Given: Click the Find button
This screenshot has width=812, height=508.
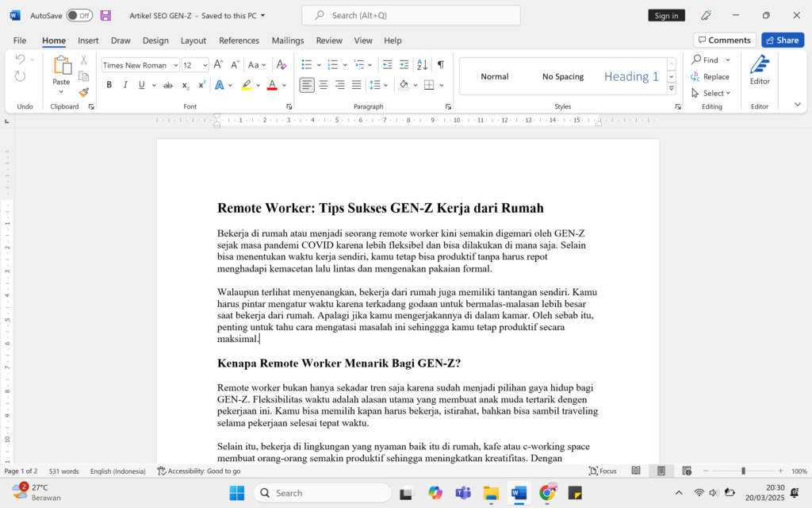Looking at the screenshot, I should tap(705, 60).
